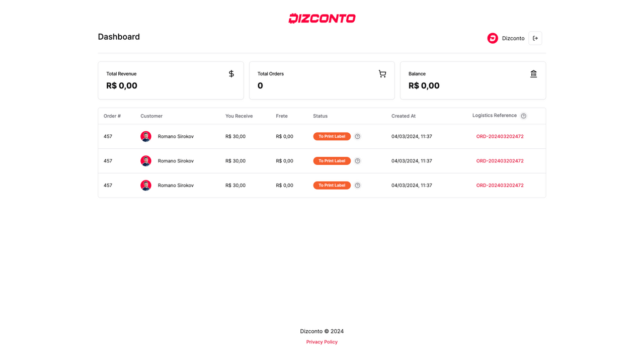Open ORD-202403202472 link in the top row
644x362 pixels.
pos(500,136)
